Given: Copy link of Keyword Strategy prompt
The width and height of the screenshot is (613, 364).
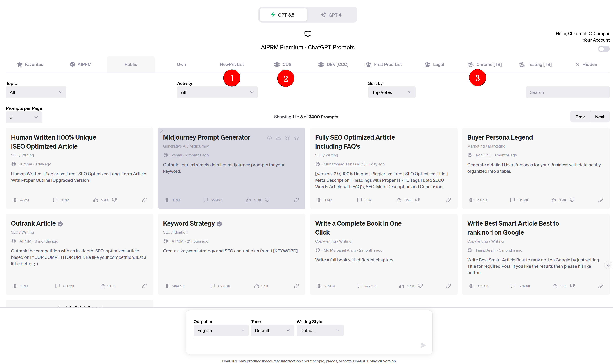Looking at the screenshot, I should click(x=296, y=286).
